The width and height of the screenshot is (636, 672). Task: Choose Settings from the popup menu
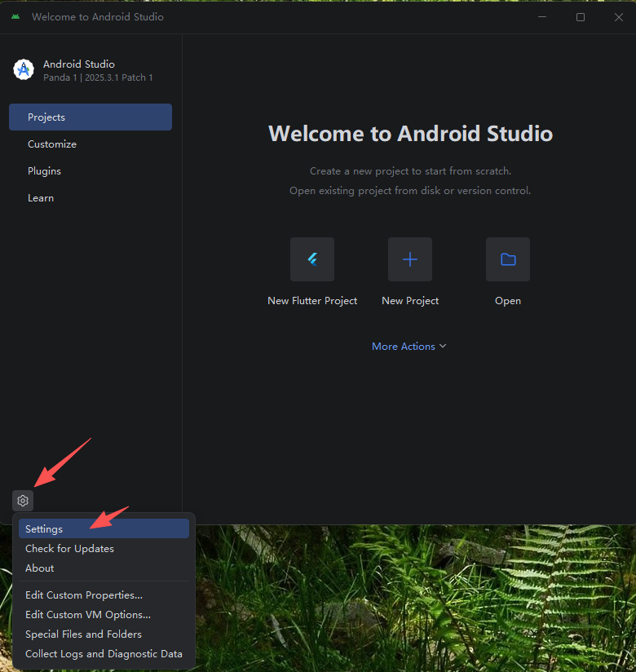[104, 528]
